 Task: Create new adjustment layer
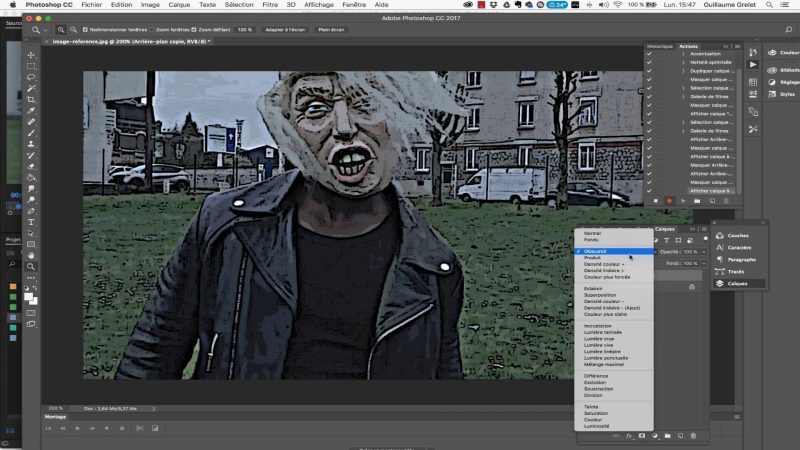coord(655,436)
